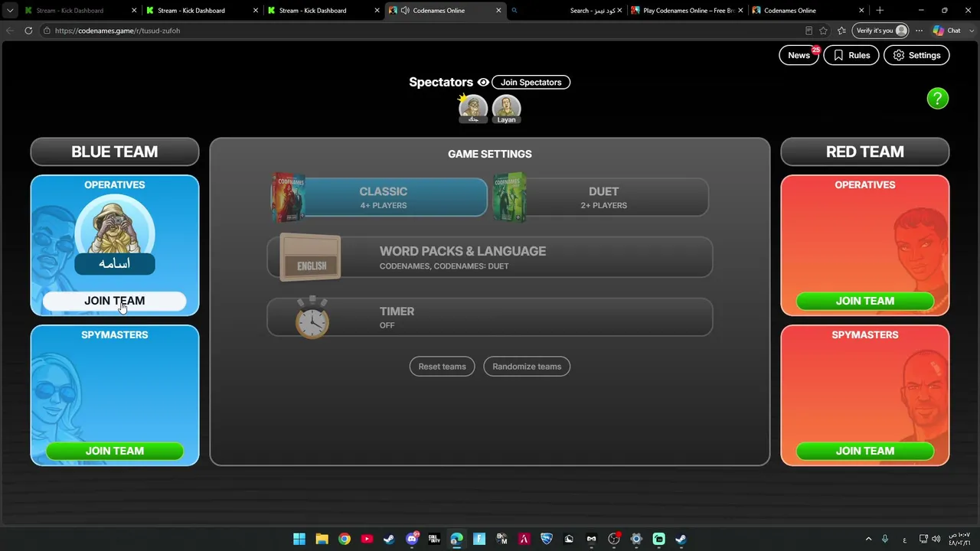
Task: Join the Blue team spymasters
Action: (x=115, y=452)
